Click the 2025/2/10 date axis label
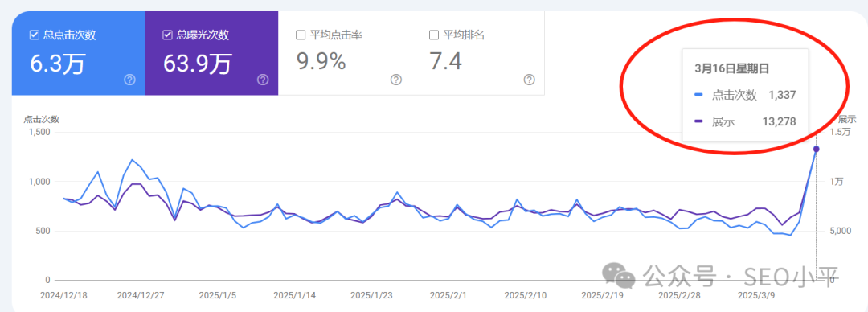Screen dimensions: 868x312 [x=526, y=295]
